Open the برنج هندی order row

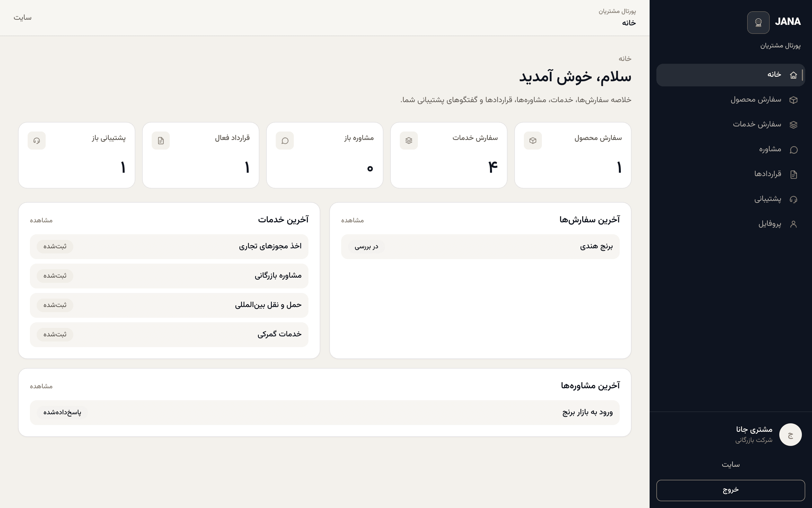480,247
